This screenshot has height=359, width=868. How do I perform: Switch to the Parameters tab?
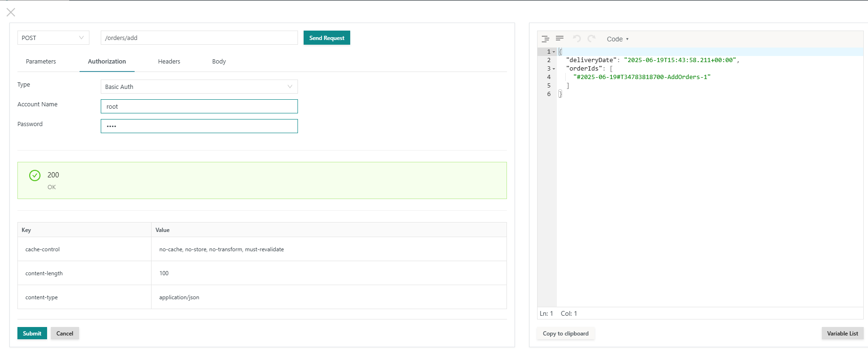pyautogui.click(x=41, y=62)
